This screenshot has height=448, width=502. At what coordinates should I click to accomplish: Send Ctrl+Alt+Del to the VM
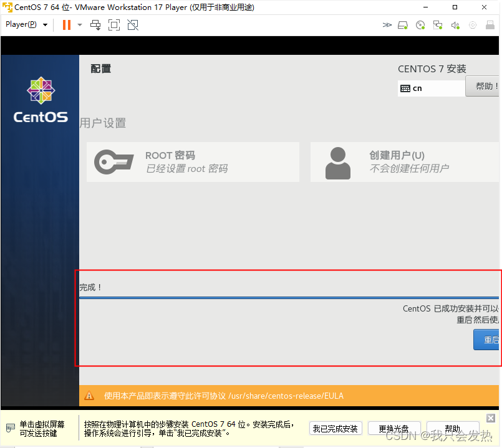click(x=95, y=25)
